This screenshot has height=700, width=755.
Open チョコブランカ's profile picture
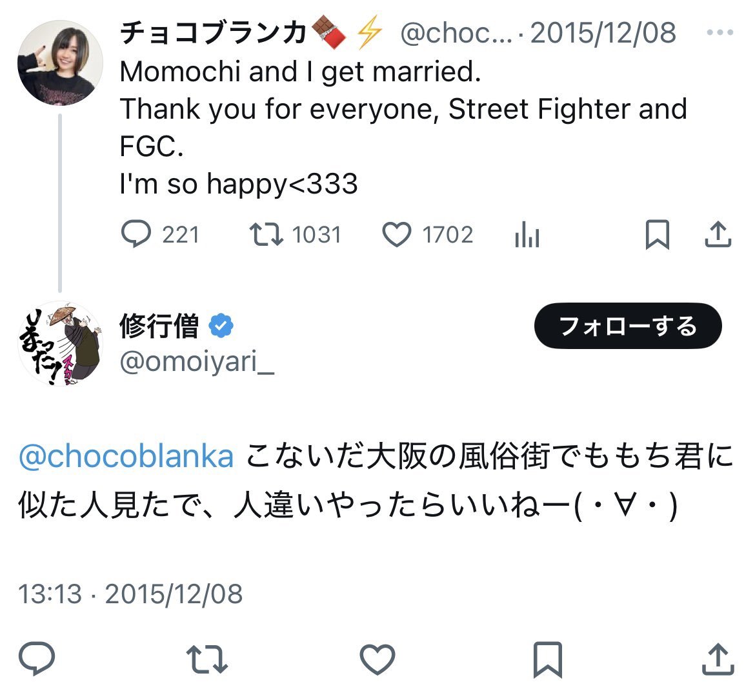[x=60, y=63]
